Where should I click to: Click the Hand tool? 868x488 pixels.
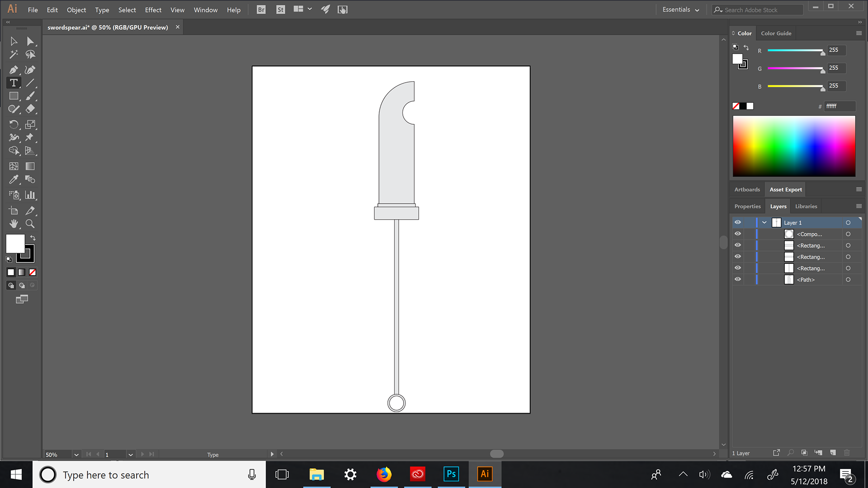(x=14, y=224)
